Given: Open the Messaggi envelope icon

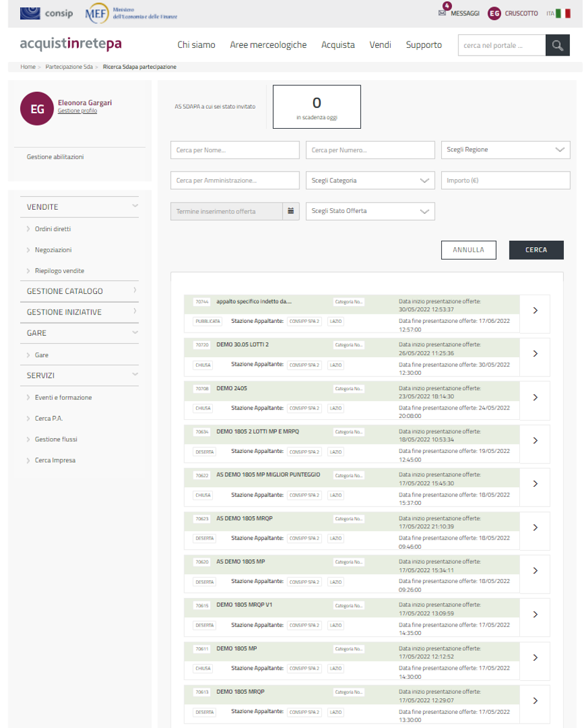Looking at the screenshot, I should tap(442, 13).
